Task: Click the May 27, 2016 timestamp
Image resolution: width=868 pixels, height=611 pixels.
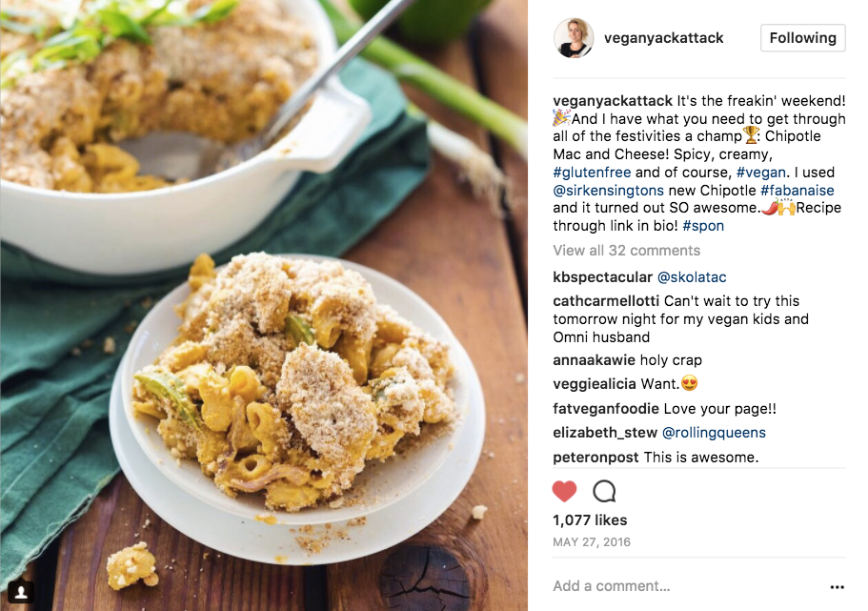Action: click(x=592, y=541)
